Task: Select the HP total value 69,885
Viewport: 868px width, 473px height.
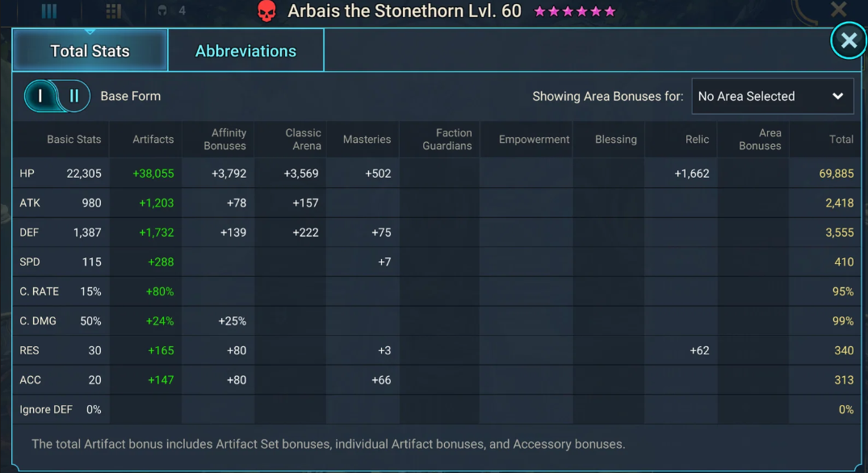Action: click(836, 174)
